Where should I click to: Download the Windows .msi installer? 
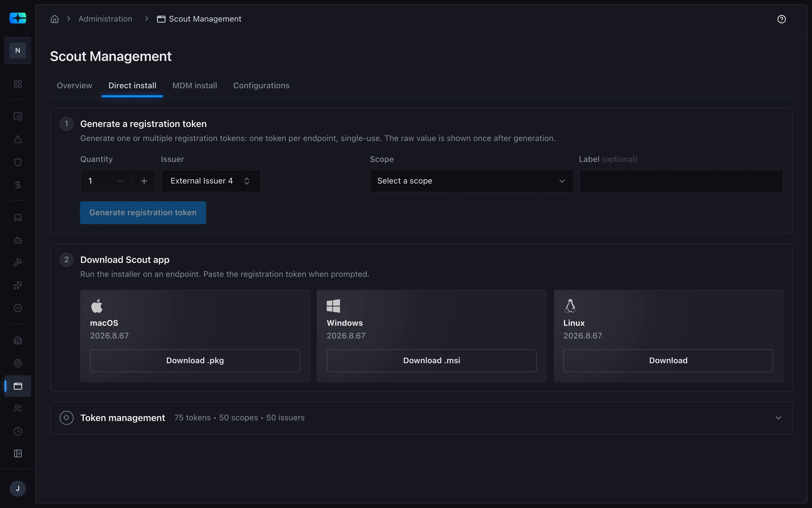click(432, 360)
